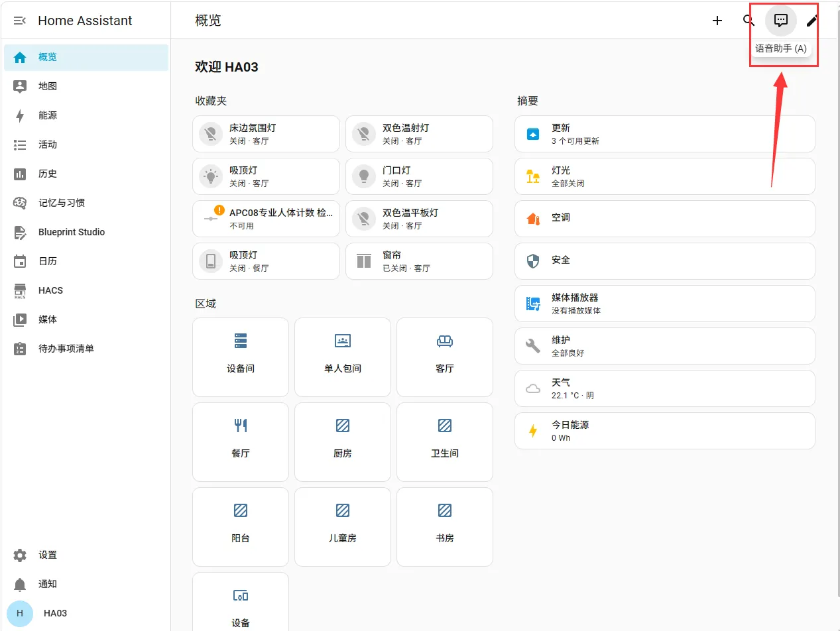Open the 安全 security summary card
Viewport: 840px width, 631px height.
tap(665, 261)
